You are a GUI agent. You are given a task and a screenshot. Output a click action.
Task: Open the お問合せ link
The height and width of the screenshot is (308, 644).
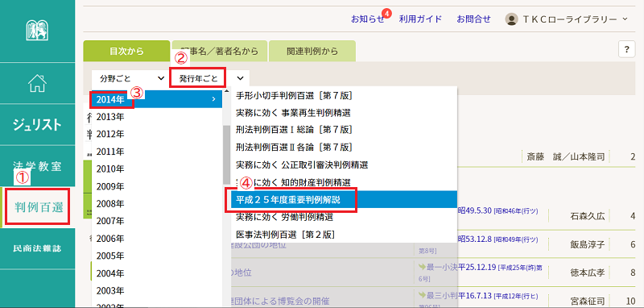click(473, 19)
